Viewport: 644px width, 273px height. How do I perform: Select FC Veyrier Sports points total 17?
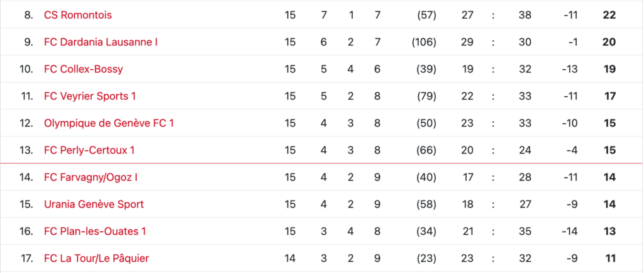click(x=610, y=96)
